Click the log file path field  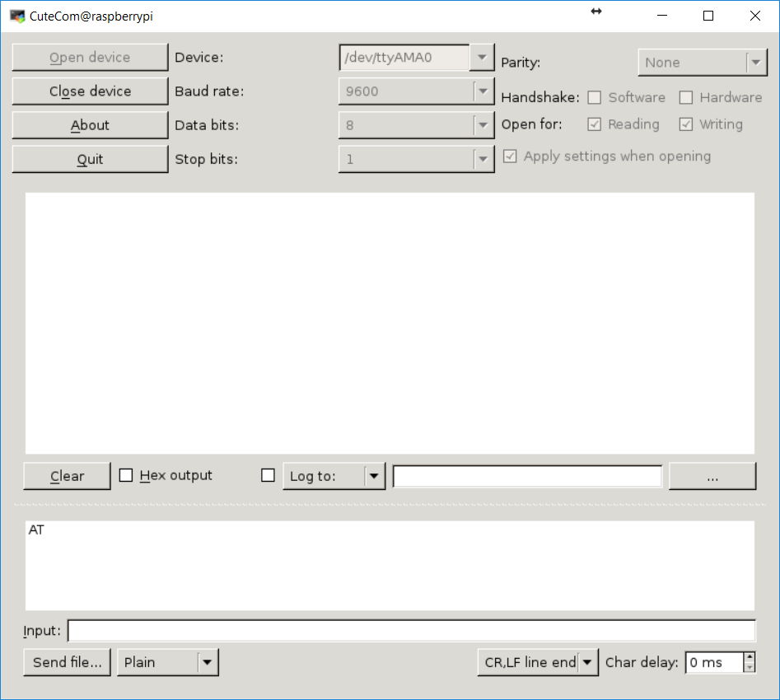(528, 476)
